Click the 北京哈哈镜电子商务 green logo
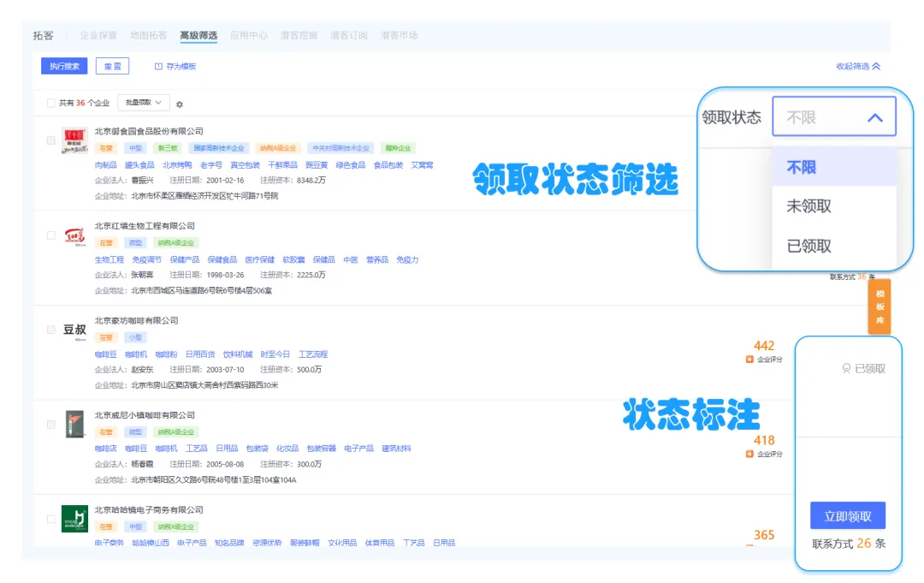This screenshot has height=583, width=924. (x=74, y=518)
